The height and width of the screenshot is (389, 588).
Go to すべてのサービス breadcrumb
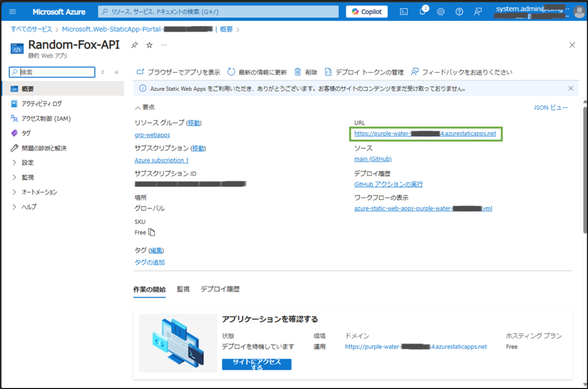tap(32, 29)
